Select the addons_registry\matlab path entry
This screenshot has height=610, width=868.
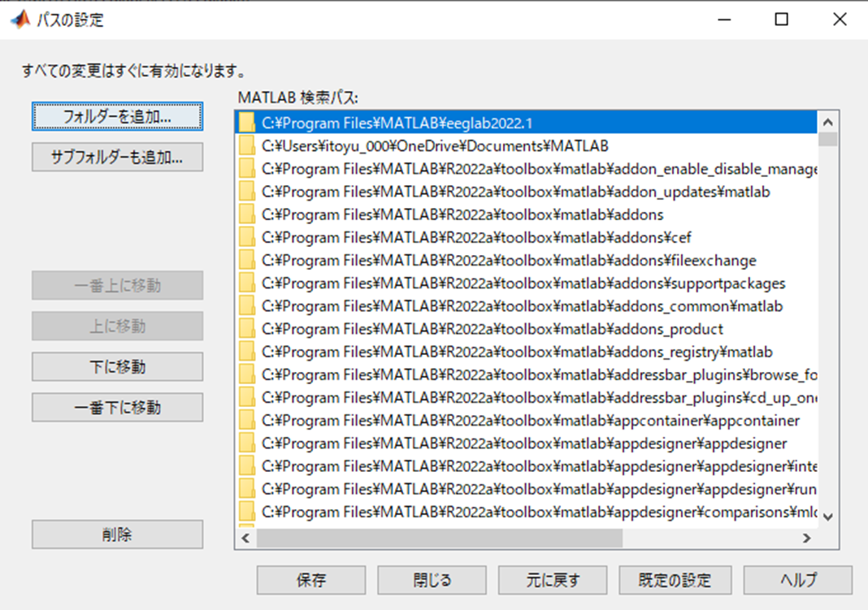[x=527, y=352]
